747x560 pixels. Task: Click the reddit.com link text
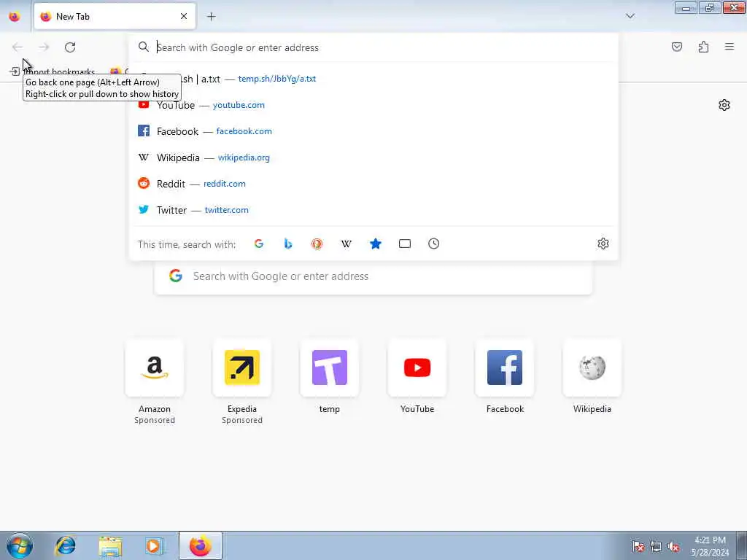225,183
